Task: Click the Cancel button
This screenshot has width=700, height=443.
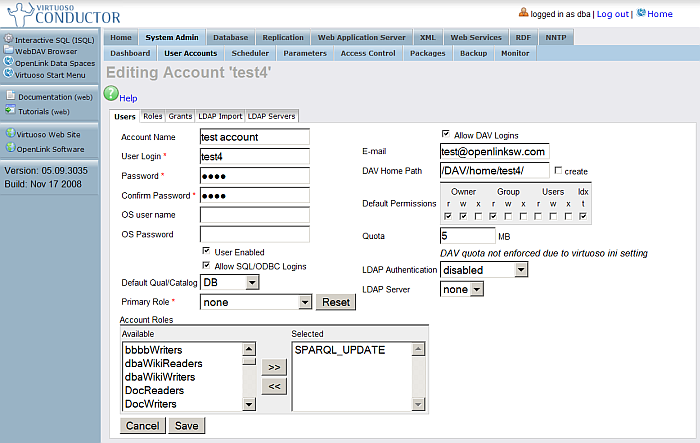Action: [x=142, y=426]
